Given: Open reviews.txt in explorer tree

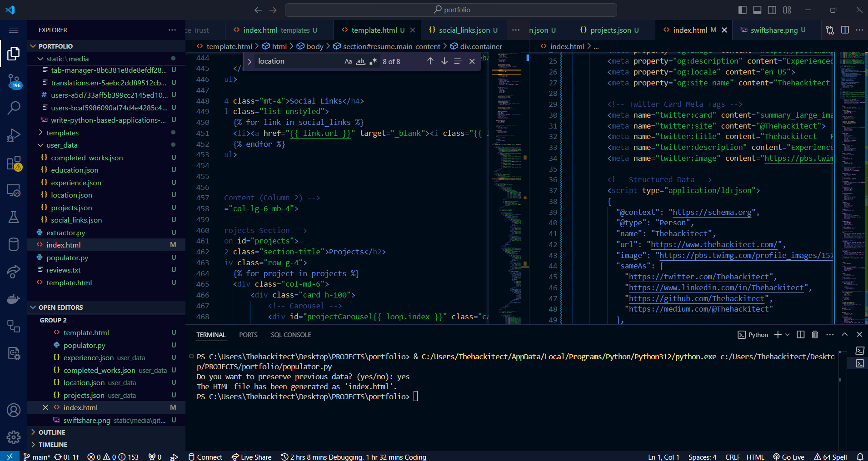Looking at the screenshot, I should click(107, 270).
